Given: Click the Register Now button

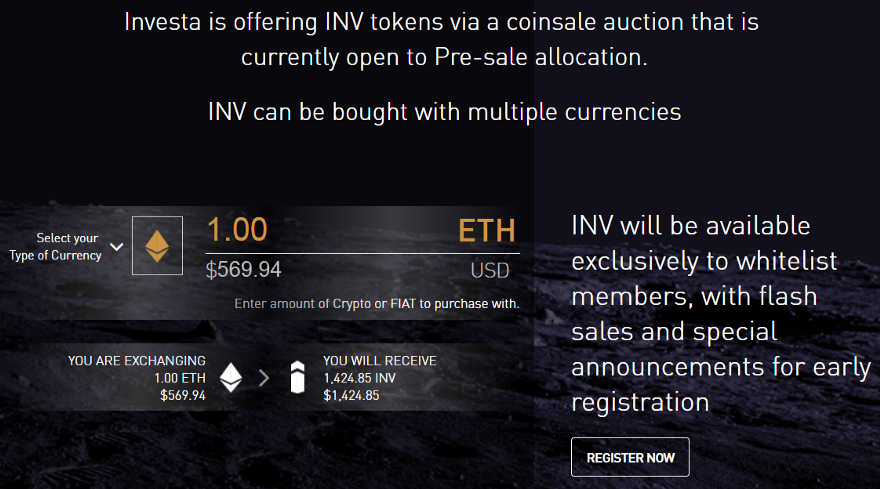Looking at the screenshot, I should coord(630,457).
